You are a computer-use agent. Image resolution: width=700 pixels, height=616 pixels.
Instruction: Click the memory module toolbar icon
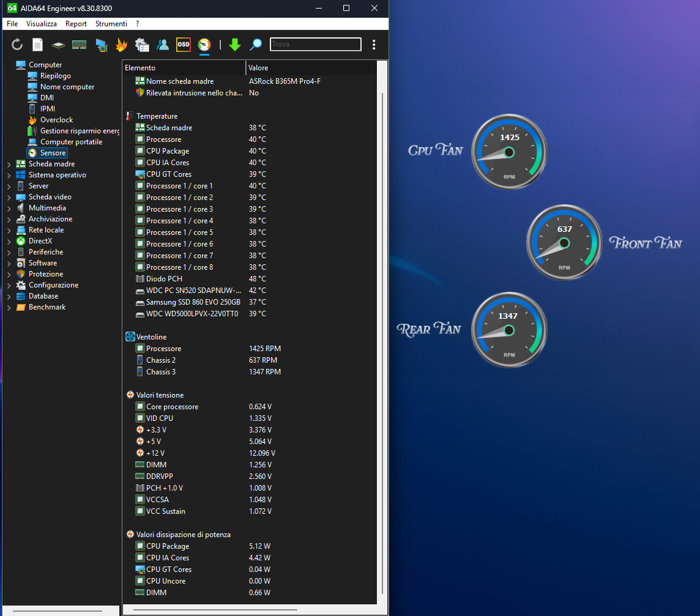[79, 45]
